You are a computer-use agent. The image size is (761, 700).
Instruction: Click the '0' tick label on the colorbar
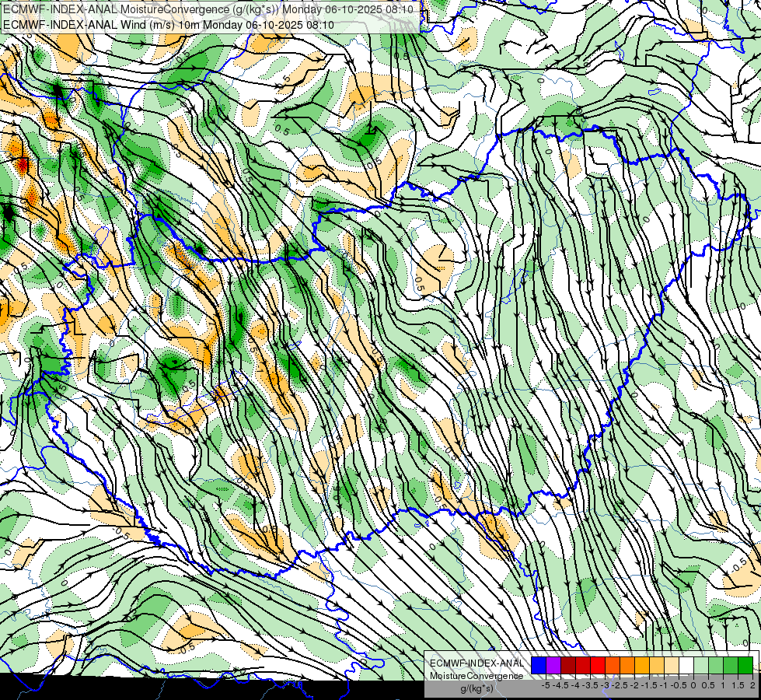(693, 685)
